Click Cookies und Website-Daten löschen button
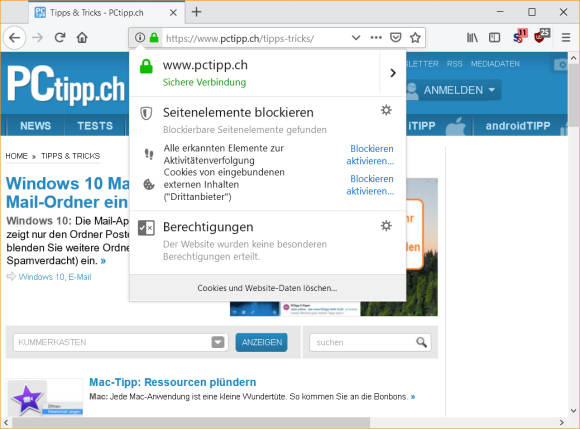This screenshot has height=429, width=580. [x=267, y=288]
